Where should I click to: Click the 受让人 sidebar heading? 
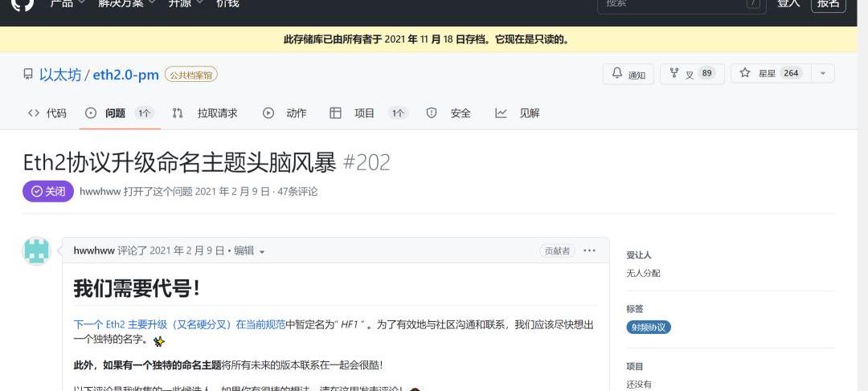tap(639, 255)
